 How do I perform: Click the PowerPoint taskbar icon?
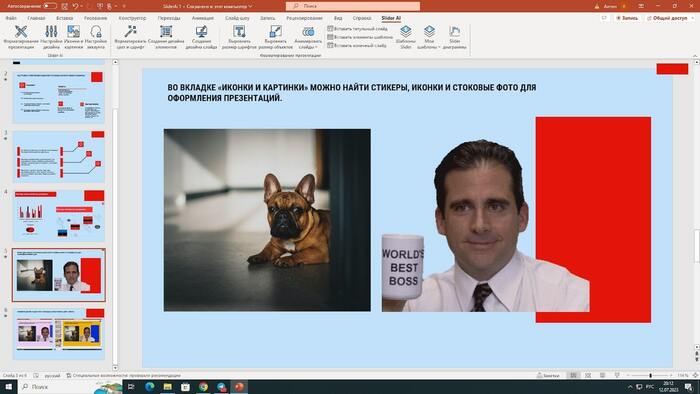point(240,387)
